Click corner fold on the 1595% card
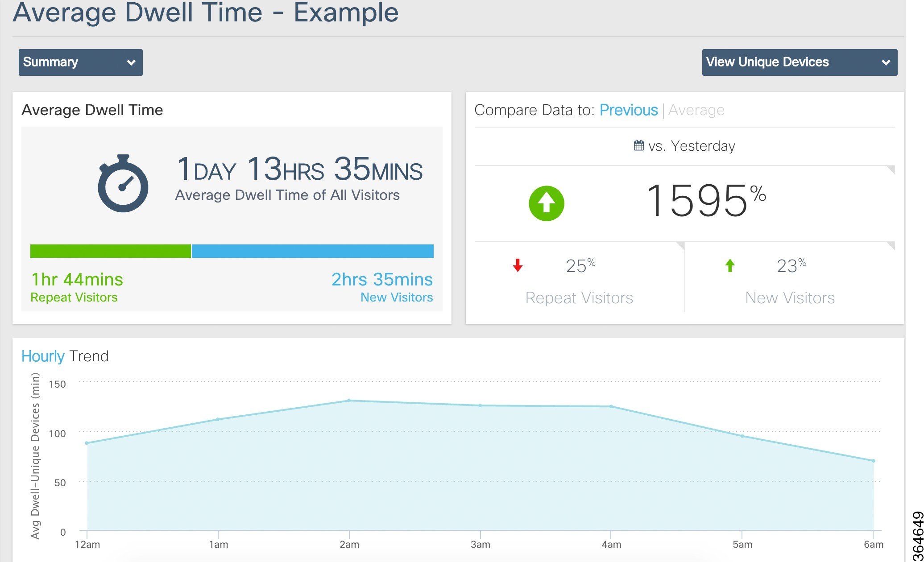Image resolution: width=924 pixels, height=562 pixels. [891, 169]
